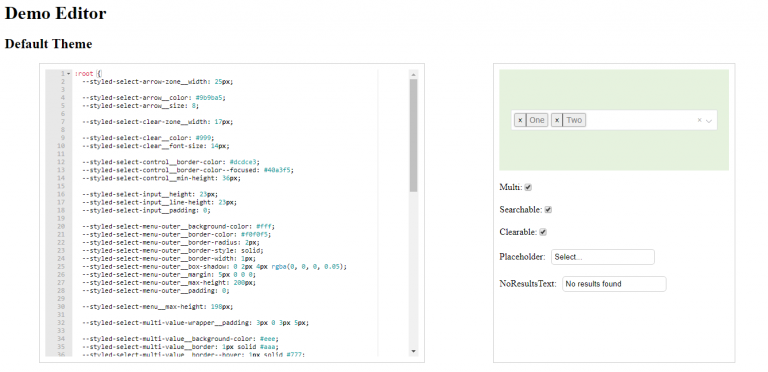Click the NoResultsText input field
Viewport: 768px width, 372px height.
(x=614, y=284)
